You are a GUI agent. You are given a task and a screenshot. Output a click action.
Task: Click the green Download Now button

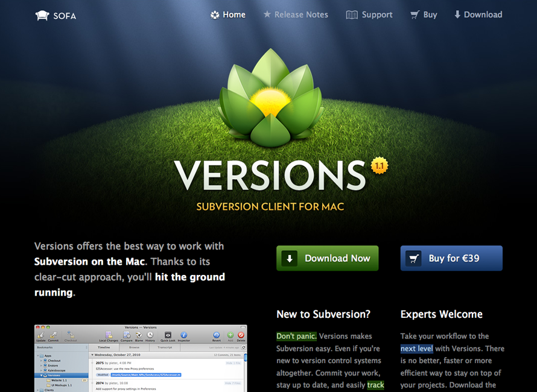pyautogui.click(x=328, y=258)
